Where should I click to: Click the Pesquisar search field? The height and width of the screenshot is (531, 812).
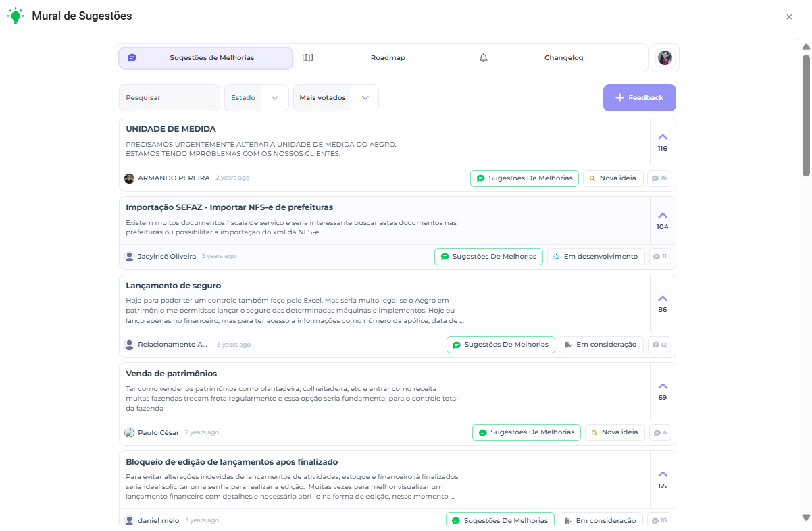(x=170, y=98)
